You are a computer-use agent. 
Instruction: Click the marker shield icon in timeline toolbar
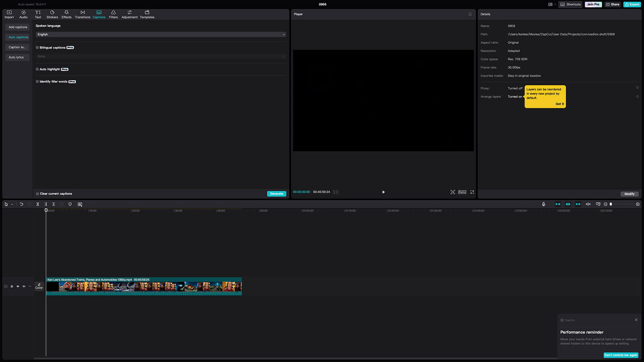[70, 204]
